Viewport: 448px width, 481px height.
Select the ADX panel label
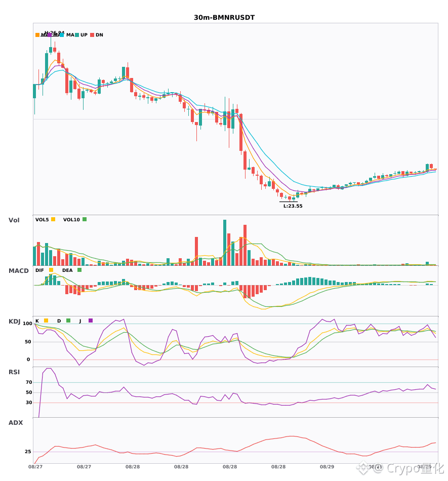[16, 423]
